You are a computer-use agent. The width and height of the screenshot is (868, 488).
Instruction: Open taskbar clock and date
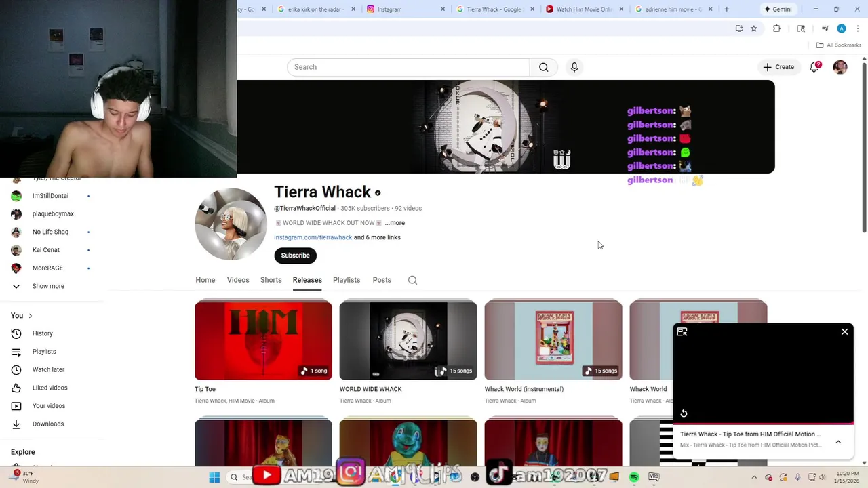pyautogui.click(x=846, y=477)
